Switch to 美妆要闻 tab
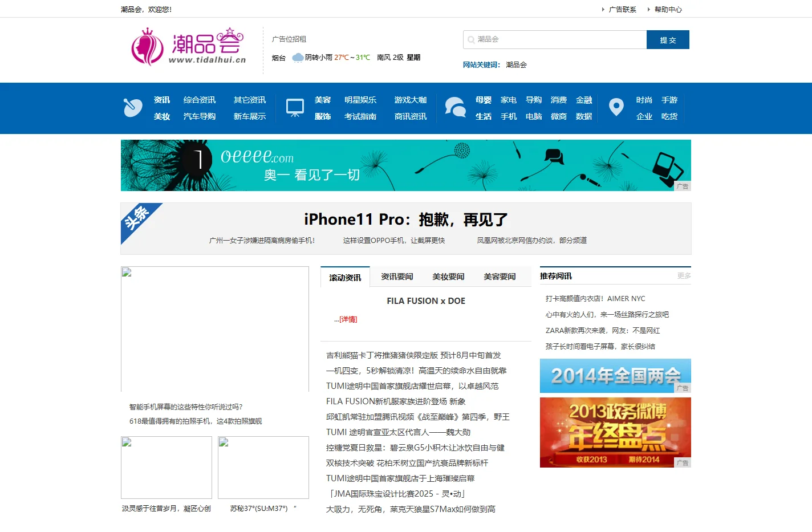 [x=448, y=277]
